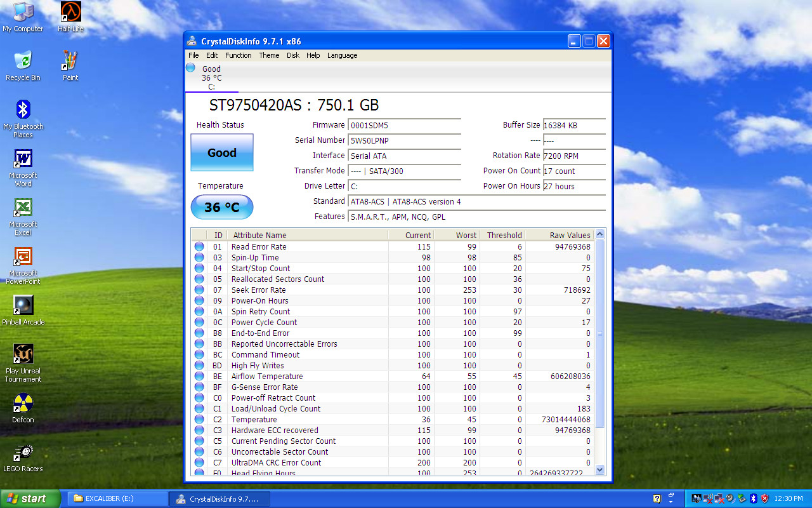Image resolution: width=812 pixels, height=508 pixels.
Task: Click the Serial Number field
Action: 405,140
